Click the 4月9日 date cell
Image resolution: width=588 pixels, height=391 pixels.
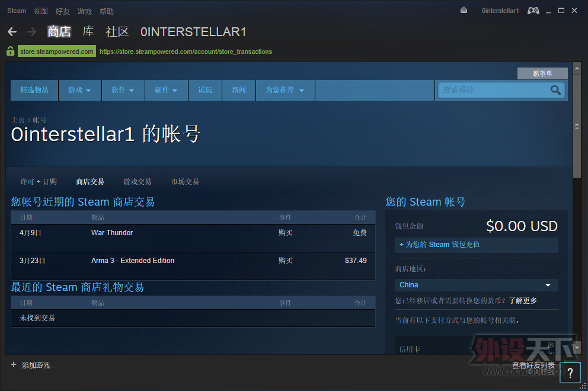point(30,233)
